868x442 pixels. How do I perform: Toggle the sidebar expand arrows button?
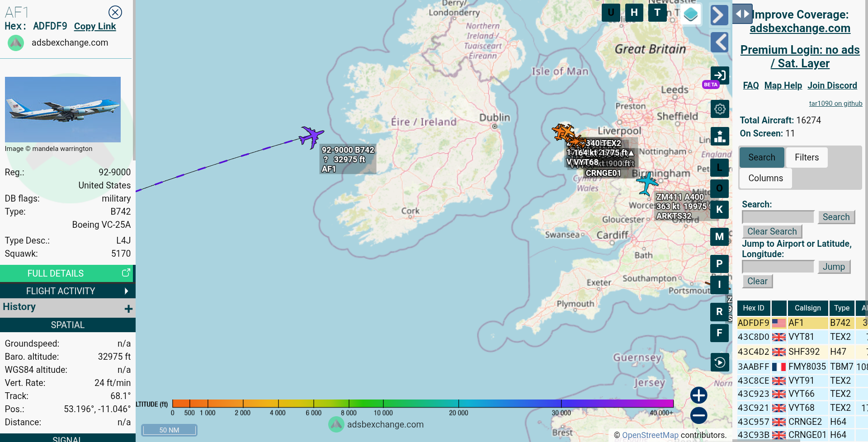coord(742,14)
